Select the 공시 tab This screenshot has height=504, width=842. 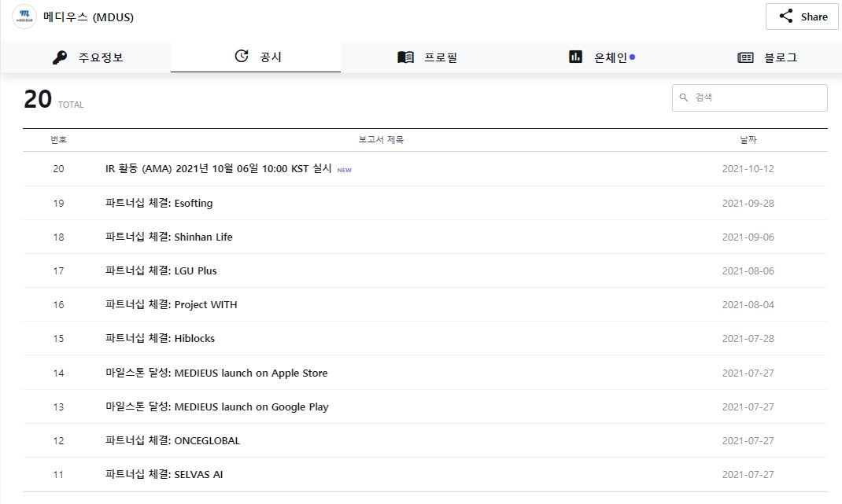pos(256,57)
